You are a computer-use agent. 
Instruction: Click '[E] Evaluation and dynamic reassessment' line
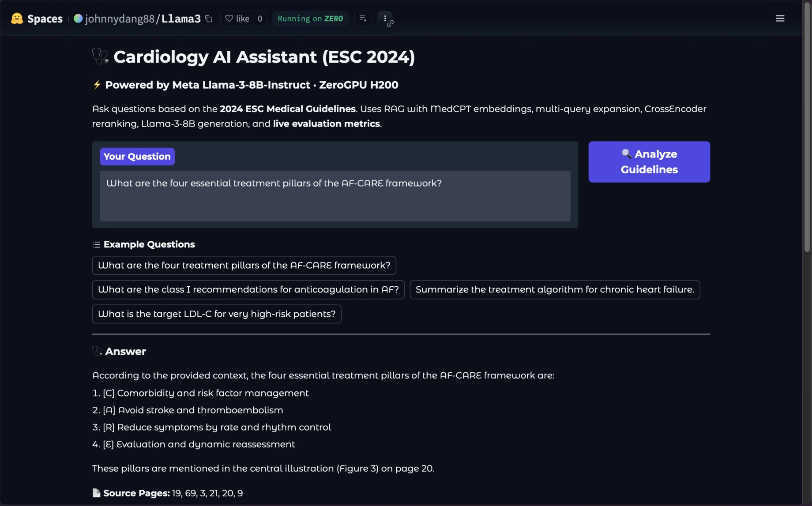(x=193, y=444)
